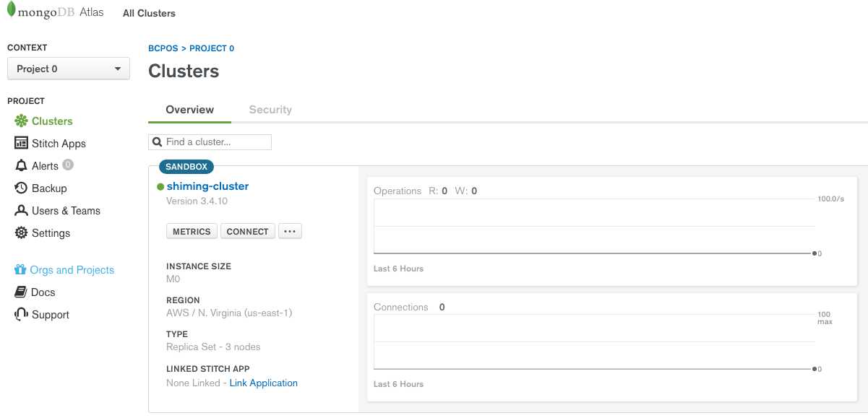The image size is (868, 418).
Task: Click the SANDBOX badge
Action: tap(186, 167)
